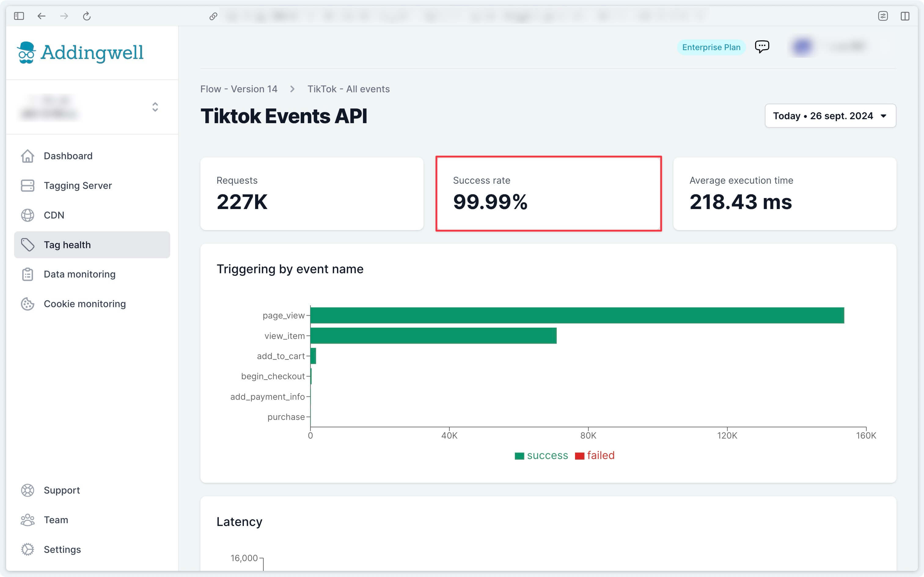The height and width of the screenshot is (577, 924).
Task: Click the purchase axis label
Action: [286, 417]
